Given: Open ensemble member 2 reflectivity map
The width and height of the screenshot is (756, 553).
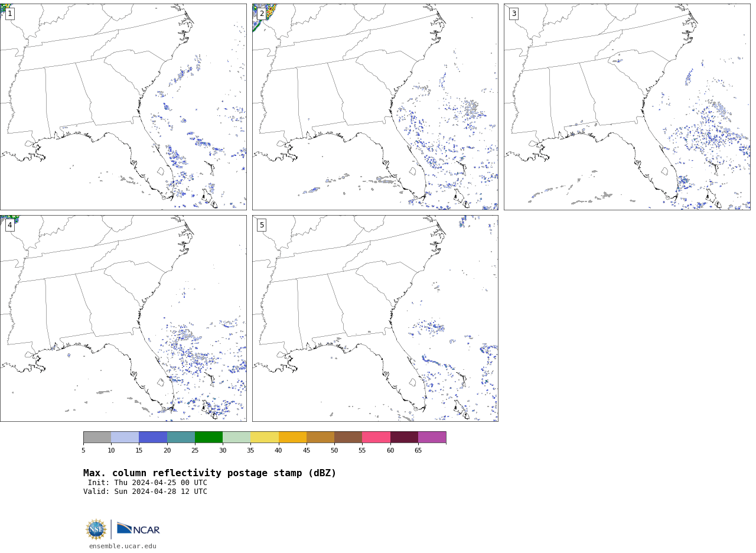Looking at the screenshot, I should click(375, 106).
